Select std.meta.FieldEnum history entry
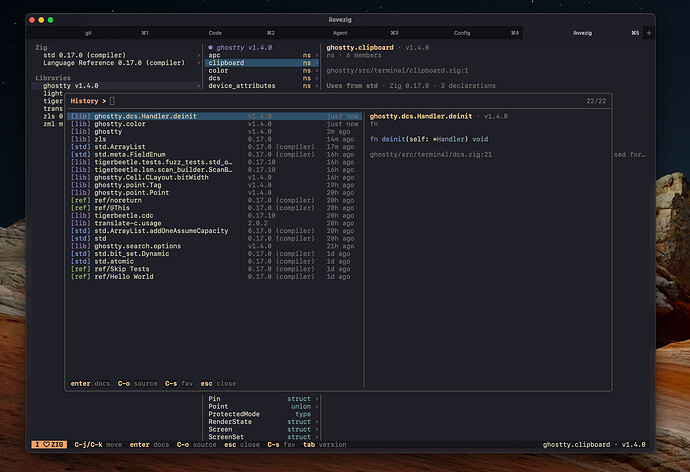Screen dimensions: 690x472 pyautogui.click(x=214, y=154)
